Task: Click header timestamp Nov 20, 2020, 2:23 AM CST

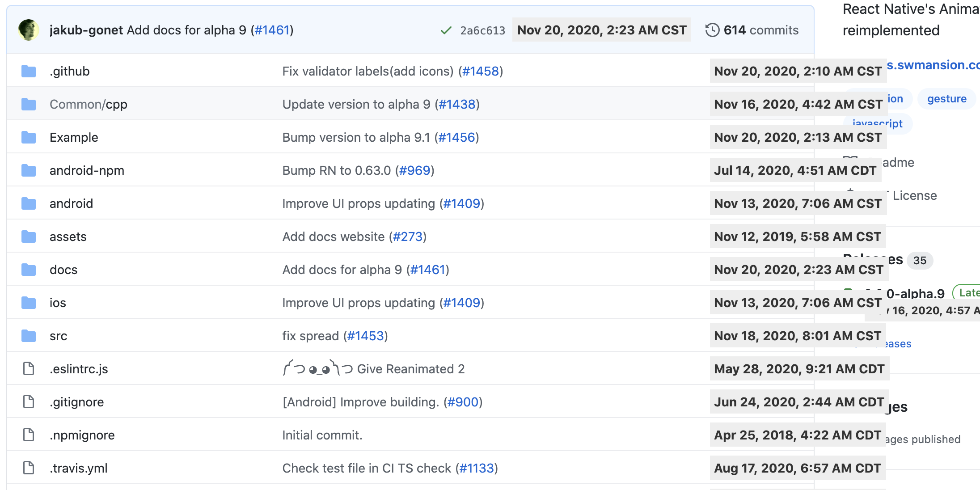Action: coord(601,30)
